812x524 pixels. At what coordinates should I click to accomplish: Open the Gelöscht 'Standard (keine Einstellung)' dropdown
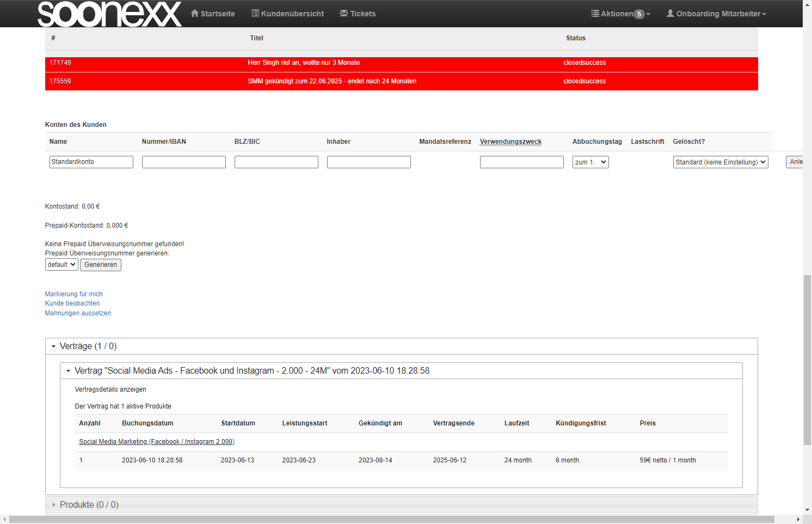721,162
